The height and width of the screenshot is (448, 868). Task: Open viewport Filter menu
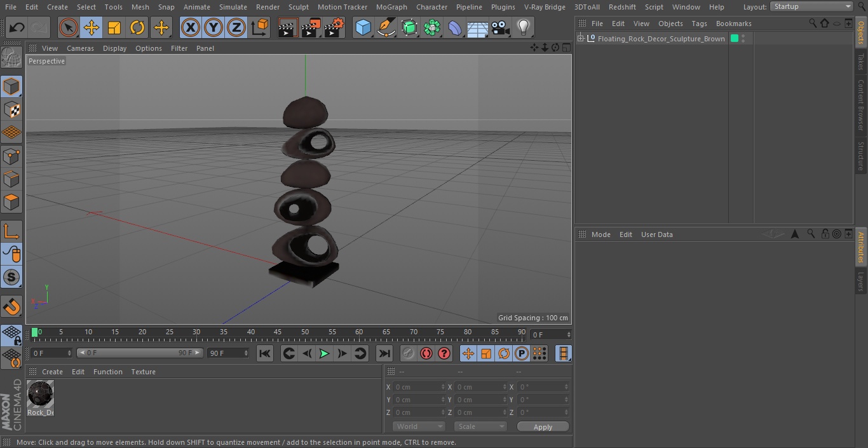click(x=179, y=48)
